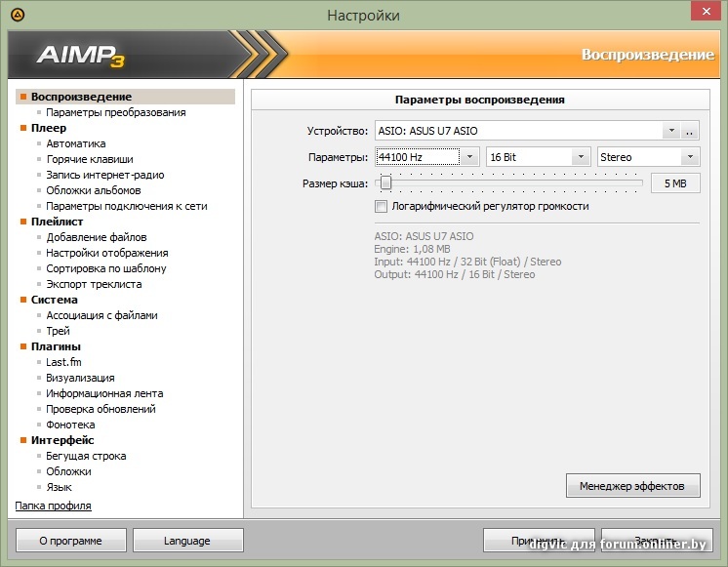This screenshot has width=728, height=567.
Task: Enable logarithmic volume control checkbox
Action: pos(381,206)
